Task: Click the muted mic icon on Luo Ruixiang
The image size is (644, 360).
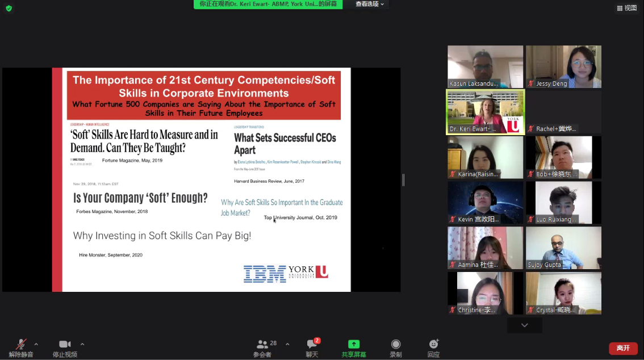Action: [530, 219]
